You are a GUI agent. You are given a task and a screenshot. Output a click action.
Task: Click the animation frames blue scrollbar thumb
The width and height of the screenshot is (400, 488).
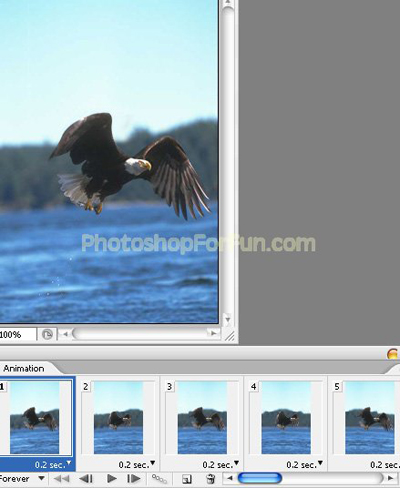[x=260, y=478]
